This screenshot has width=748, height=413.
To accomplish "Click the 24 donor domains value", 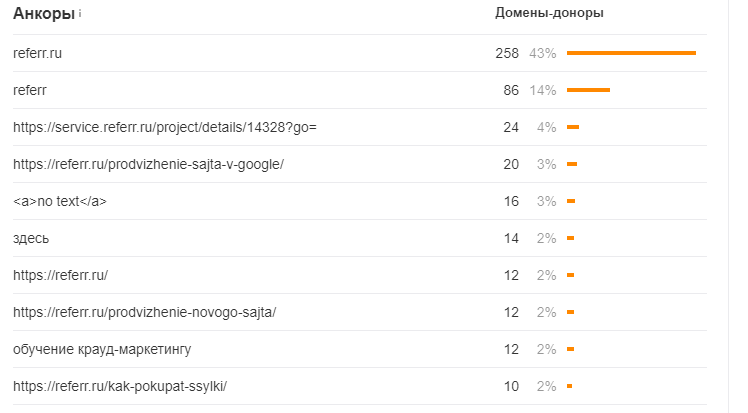I will tap(511, 127).
